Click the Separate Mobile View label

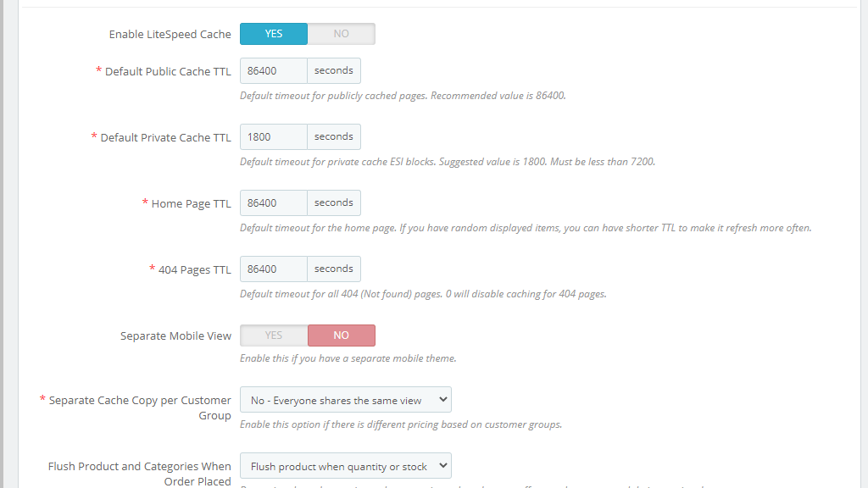click(176, 335)
